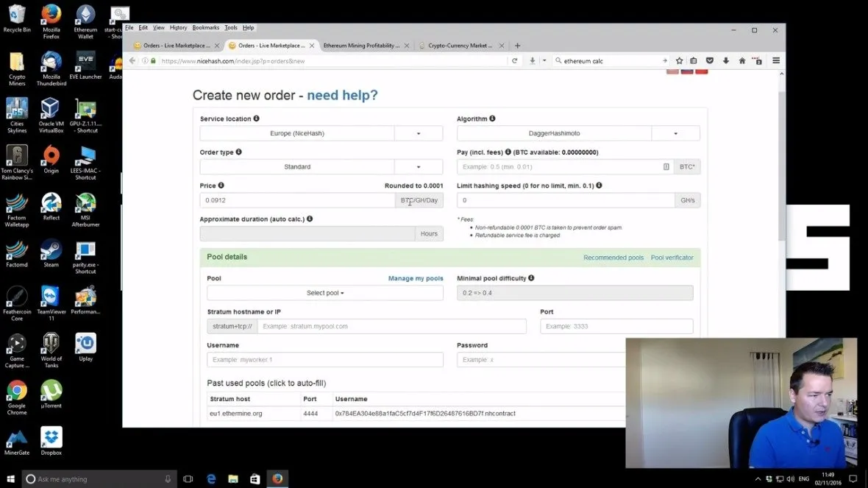Image resolution: width=868 pixels, height=488 pixels.
Task: Launch Mozilla Firefox desktop shortcut
Action: point(51,21)
